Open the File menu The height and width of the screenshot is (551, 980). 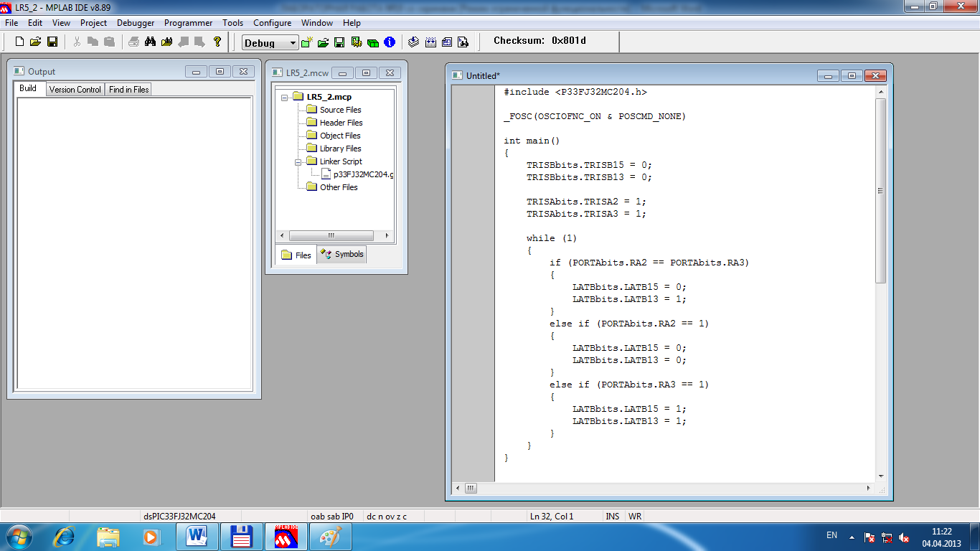[11, 23]
